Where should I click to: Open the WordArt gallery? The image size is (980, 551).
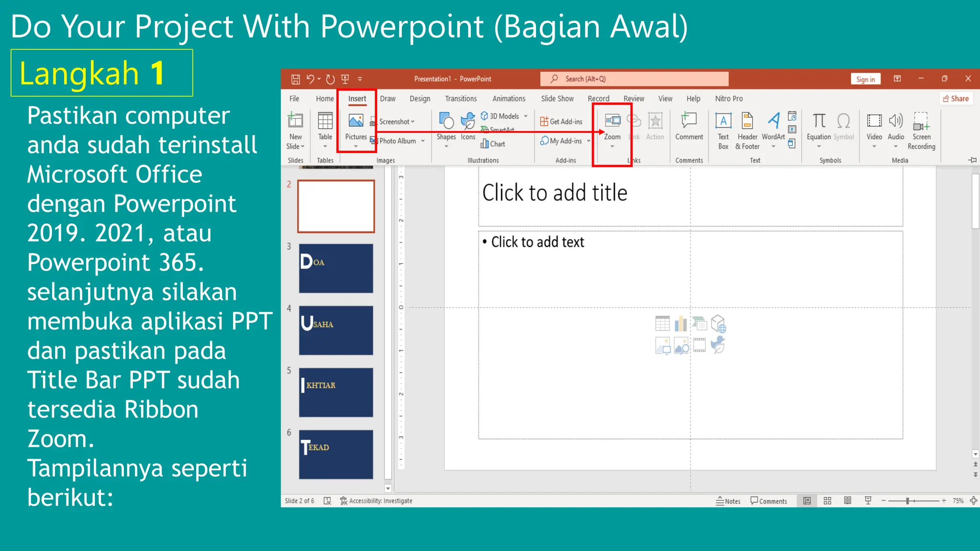(x=773, y=121)
